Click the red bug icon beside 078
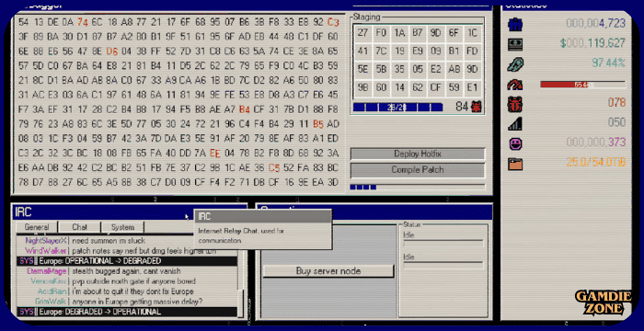This screenshot has width=644, height=331. 514,104
